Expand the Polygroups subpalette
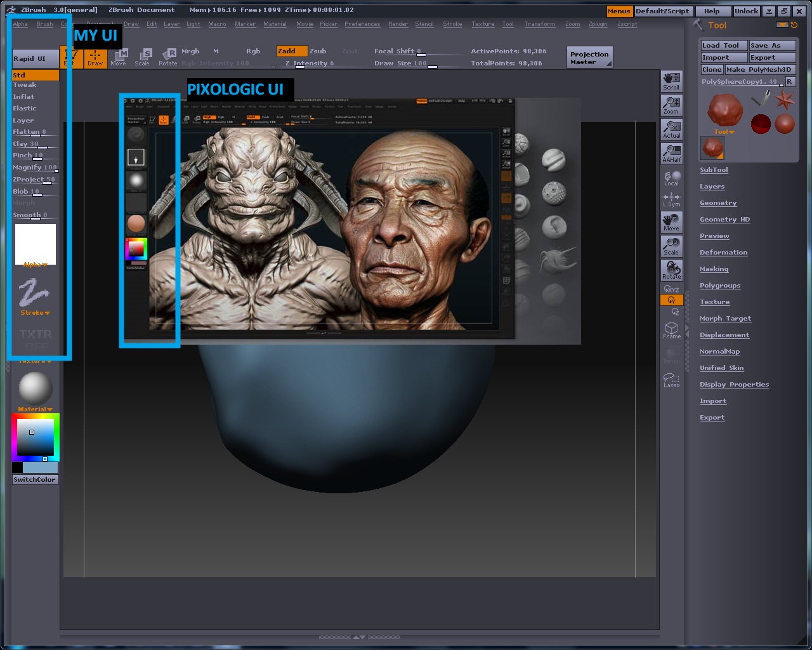The width and height of the screenshot is (812, 650). coord(720,286)
